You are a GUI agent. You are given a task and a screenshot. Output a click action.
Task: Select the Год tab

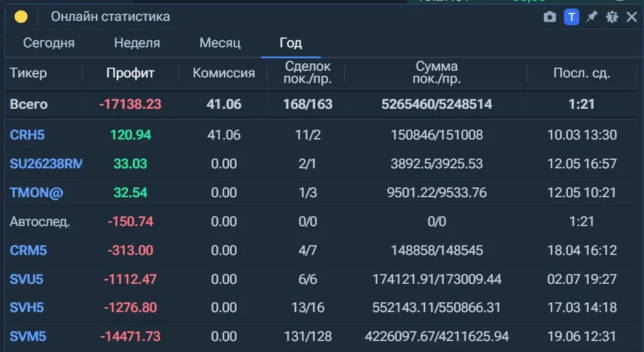click(291, 43)
